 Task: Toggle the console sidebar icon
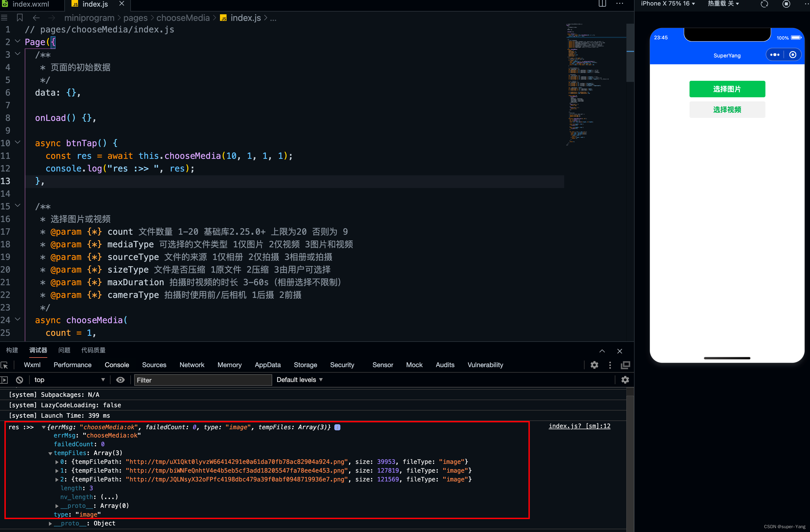pyautogui.click(x=4, y=380)
